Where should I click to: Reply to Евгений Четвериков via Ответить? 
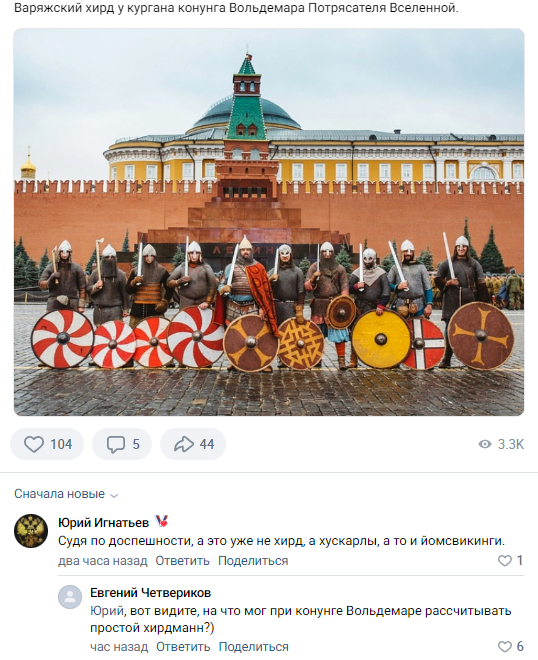coord(183,647)
